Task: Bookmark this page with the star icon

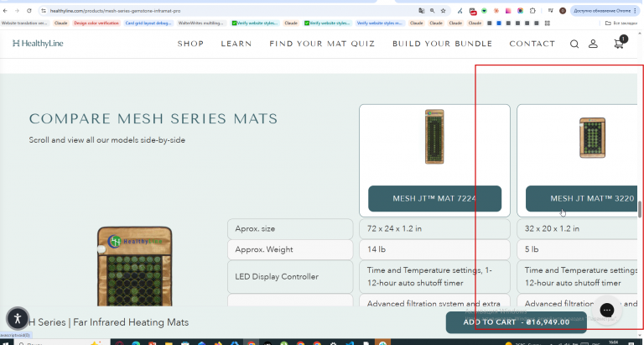Action: coord(443,11)
